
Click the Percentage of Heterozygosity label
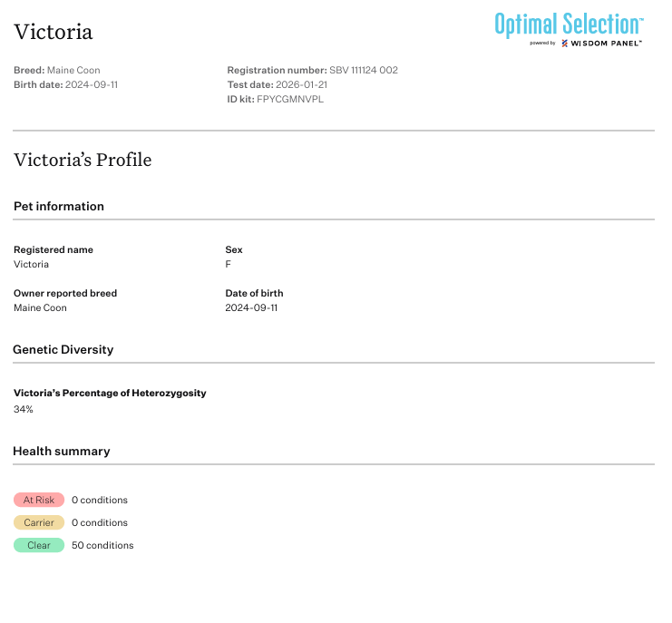point(110,394)
